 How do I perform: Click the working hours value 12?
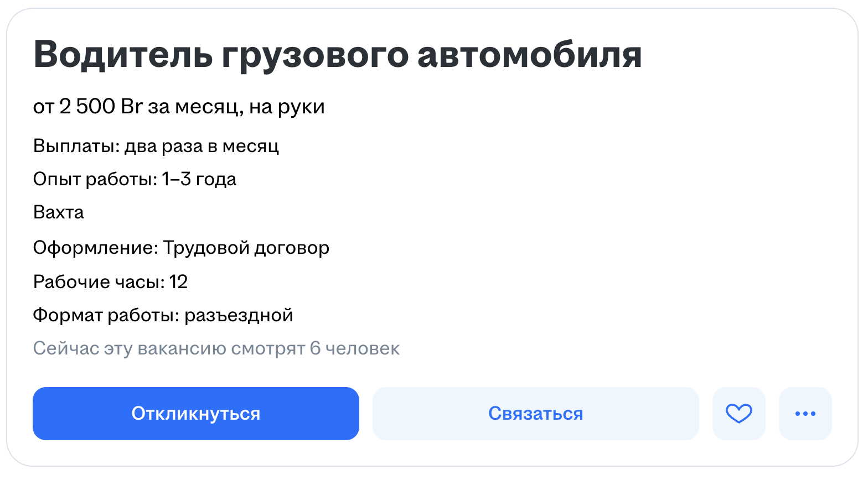pos(178,282)
